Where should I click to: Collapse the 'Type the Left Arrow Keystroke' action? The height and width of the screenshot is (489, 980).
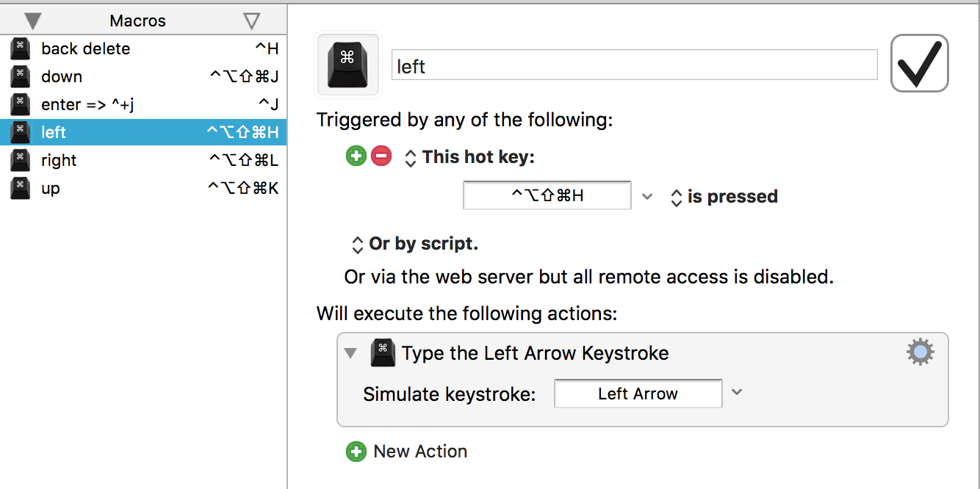click(350, 352)
